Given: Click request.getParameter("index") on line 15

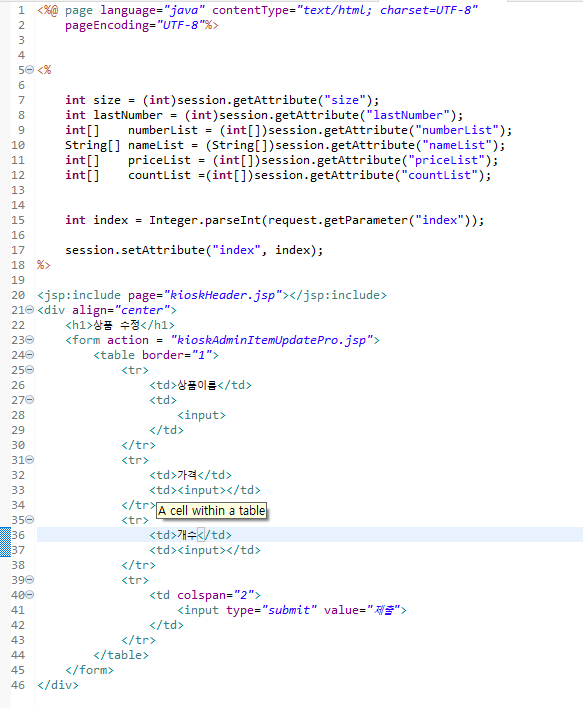Looking at the screenshot, I should (x=369, y=220).
